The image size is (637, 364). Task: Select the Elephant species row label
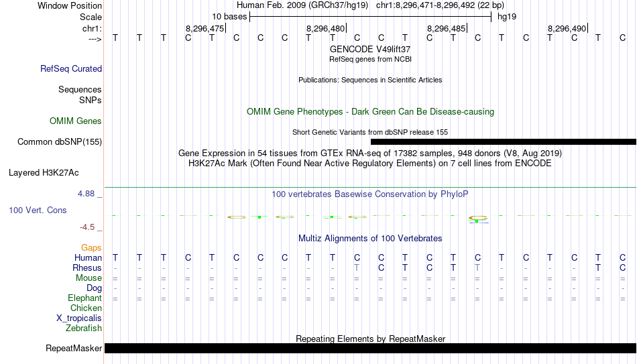coord(84,298)
